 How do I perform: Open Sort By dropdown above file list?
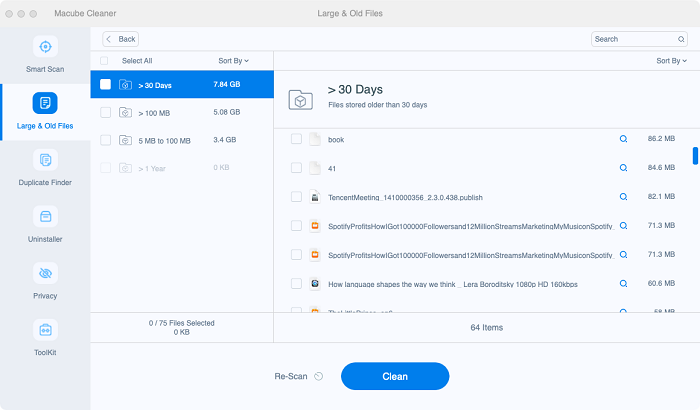[671, 61]
